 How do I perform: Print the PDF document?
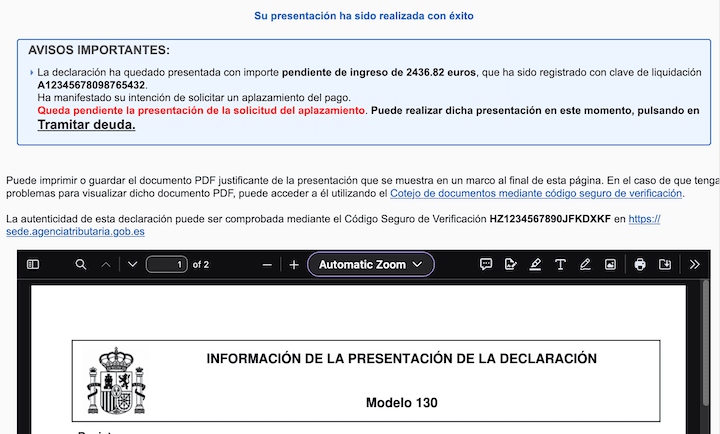pyautogui.click(x=640, y=264)
